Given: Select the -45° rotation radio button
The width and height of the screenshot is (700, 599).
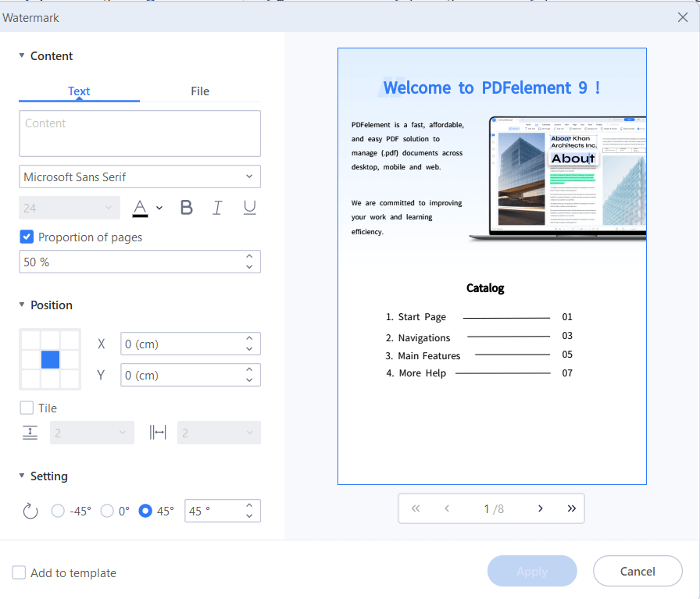Looking at the screenshot, I should [x=58, y=511].
